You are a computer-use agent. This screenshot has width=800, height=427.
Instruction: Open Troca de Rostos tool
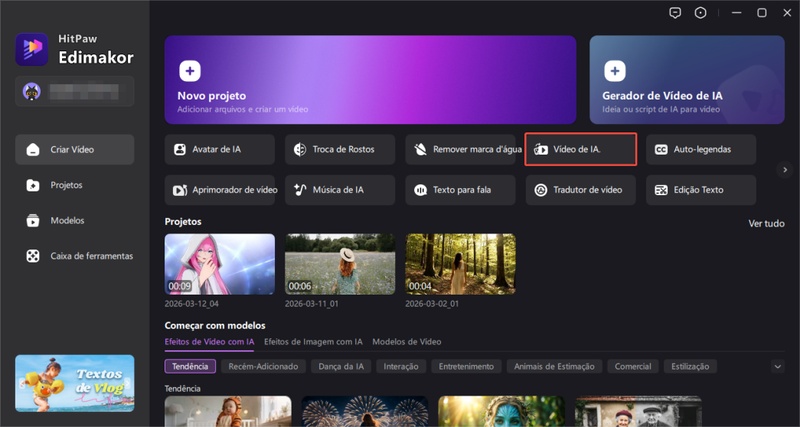[x=340, y=149]
